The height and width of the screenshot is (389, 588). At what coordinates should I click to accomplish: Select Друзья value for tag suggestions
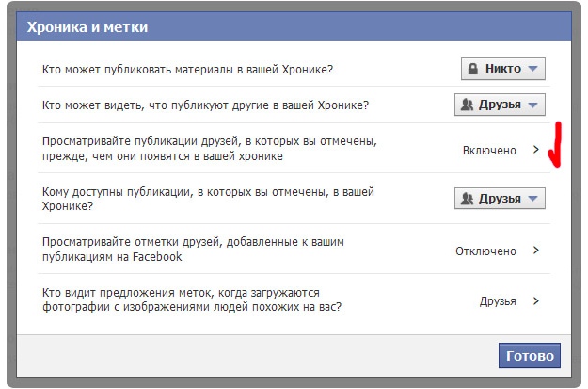tap(498, 301)
